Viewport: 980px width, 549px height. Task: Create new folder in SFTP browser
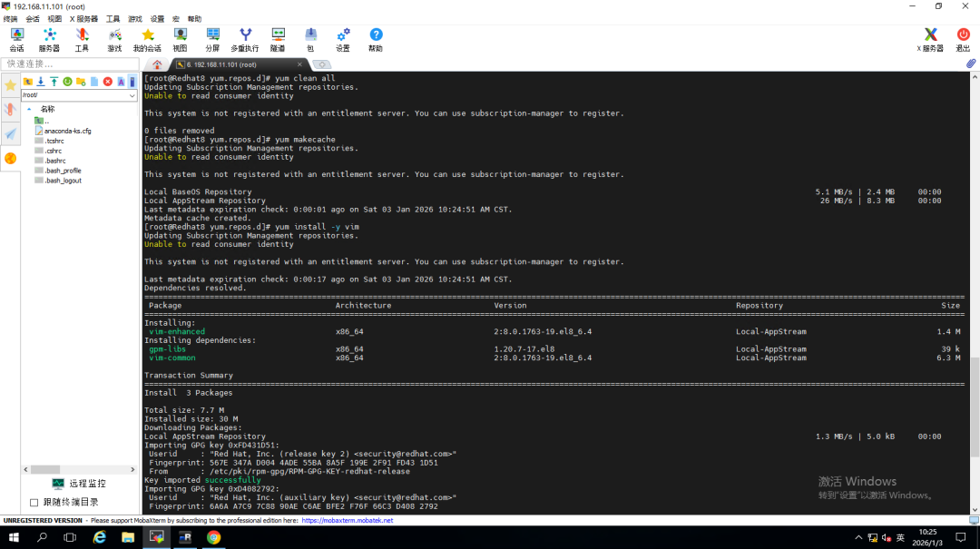(x=81, y=82)
